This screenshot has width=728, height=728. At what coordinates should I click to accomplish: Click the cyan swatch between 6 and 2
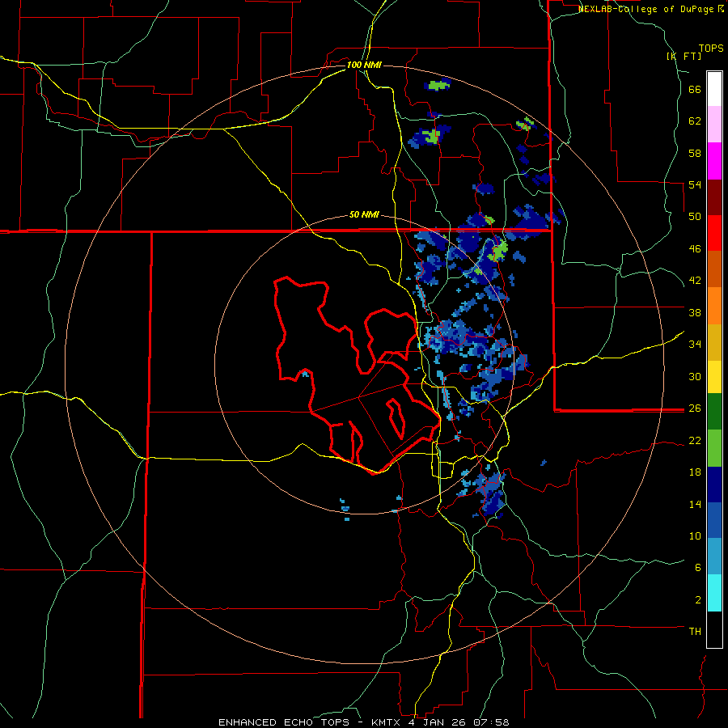pos(714,593)
